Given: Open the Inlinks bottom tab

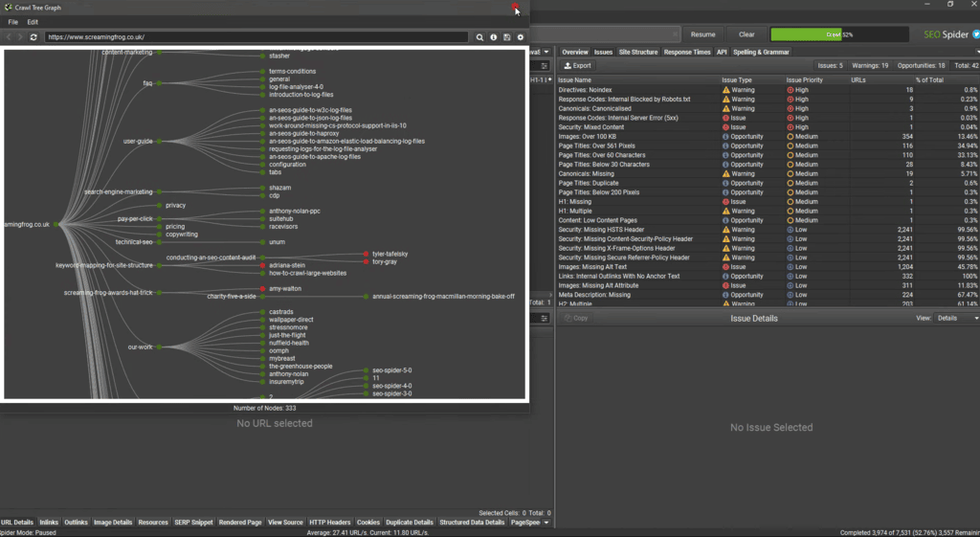Looking at the screenshot, I should tap(49, 522).
